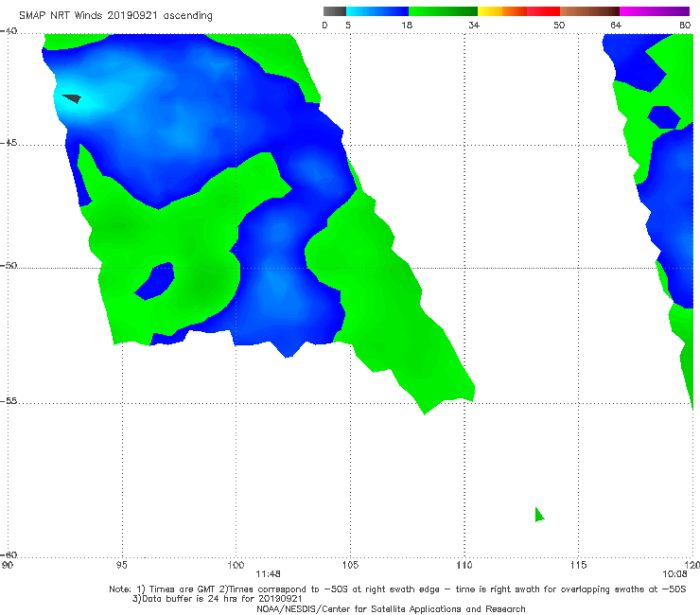Screen dimensions: 700x615
Task: Click the color bar label '18'
Action: [x=407, y=25]
